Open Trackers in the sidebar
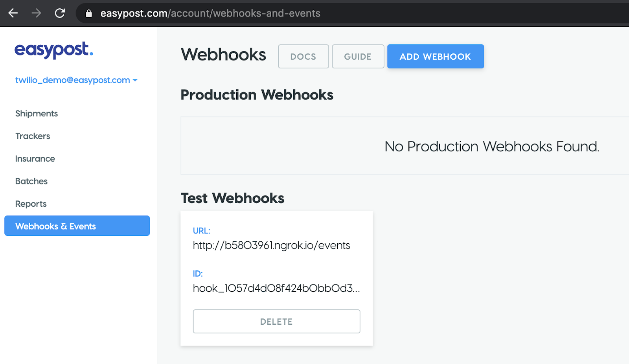The height and width of the screenshot is (364, 629). [x=33, y=136]
